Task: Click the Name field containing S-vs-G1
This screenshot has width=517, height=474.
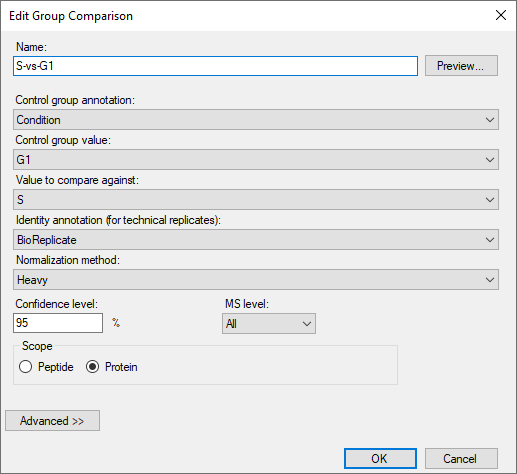Action: pyautogui.click(x=215, y=66)
